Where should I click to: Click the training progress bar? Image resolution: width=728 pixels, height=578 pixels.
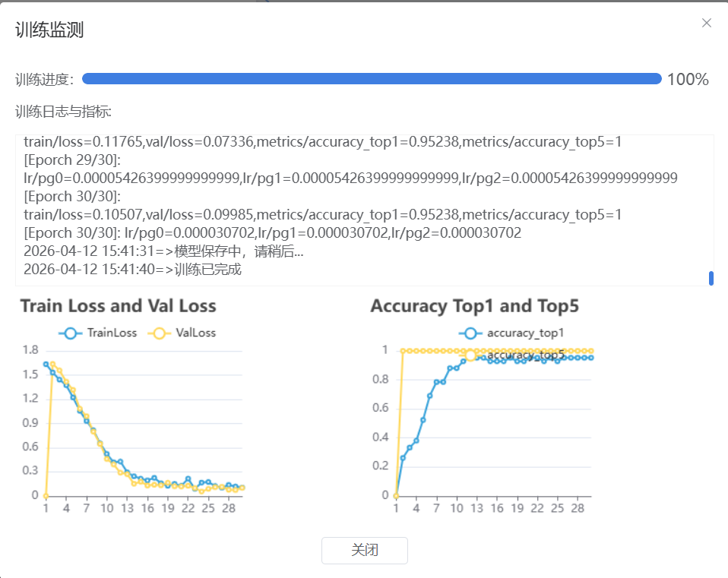372,79
